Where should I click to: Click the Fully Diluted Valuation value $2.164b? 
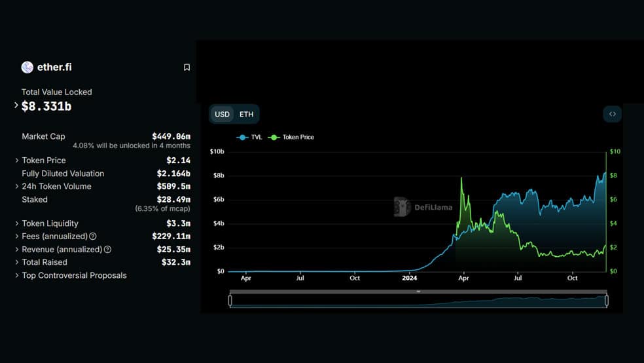(173, 174)
